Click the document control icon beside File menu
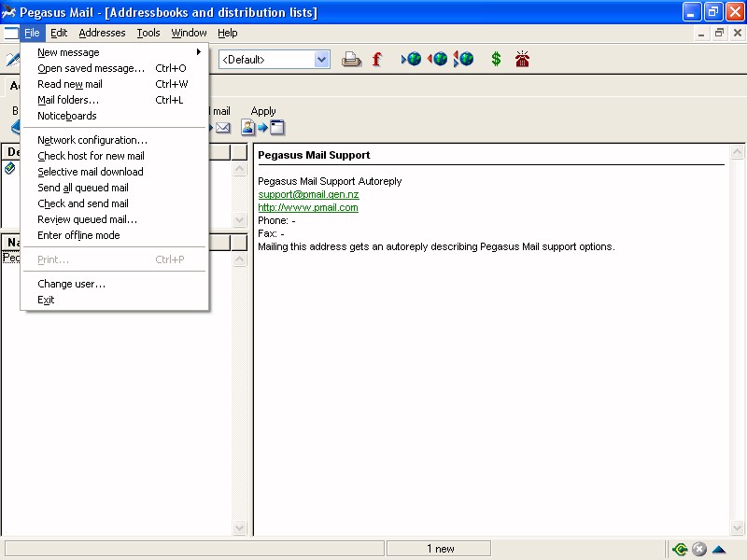This screenshot has width=747, height=560. click(x=10, y=33)
